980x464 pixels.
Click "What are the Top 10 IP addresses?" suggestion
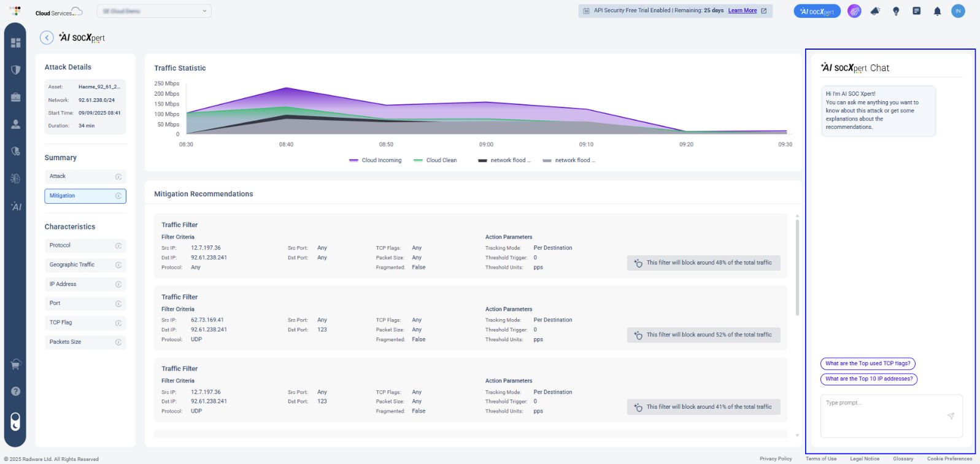(868, 379)
